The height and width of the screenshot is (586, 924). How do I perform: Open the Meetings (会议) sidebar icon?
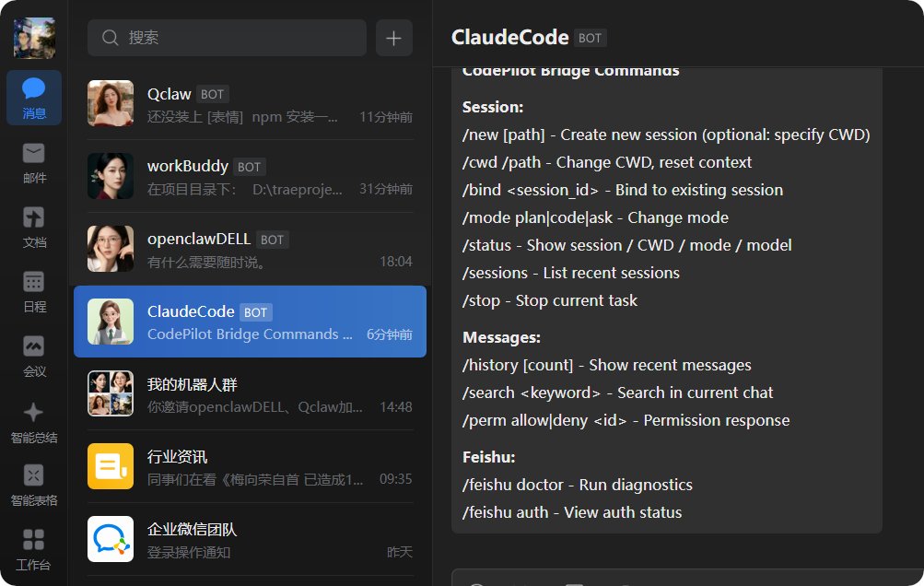33,356
